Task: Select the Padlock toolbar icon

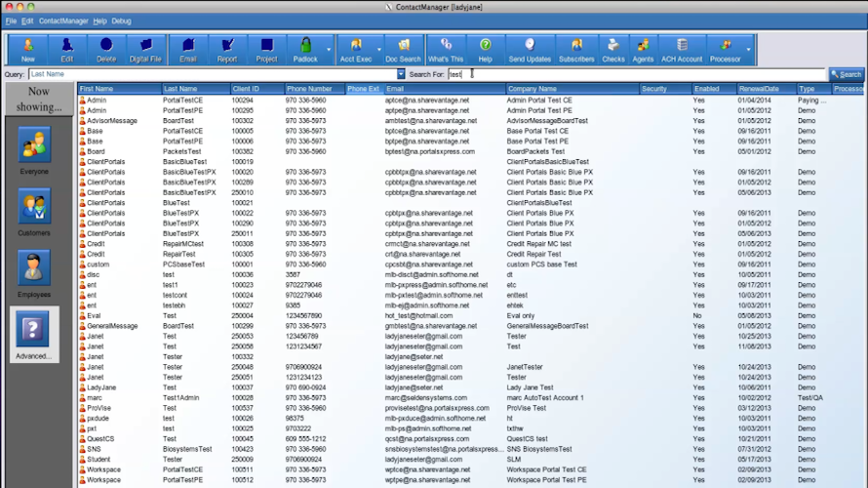Action: coord(305,50)
